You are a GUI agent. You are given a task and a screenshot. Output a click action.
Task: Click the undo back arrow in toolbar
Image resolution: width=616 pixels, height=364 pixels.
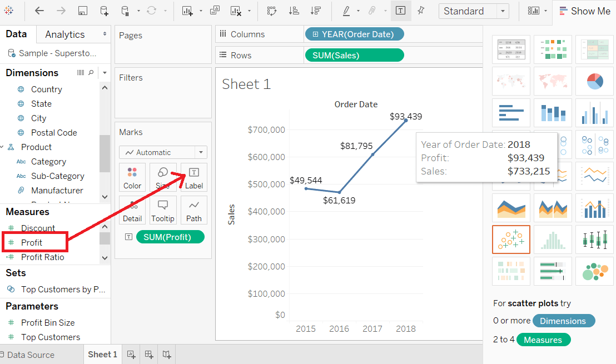tap(39, 11)
